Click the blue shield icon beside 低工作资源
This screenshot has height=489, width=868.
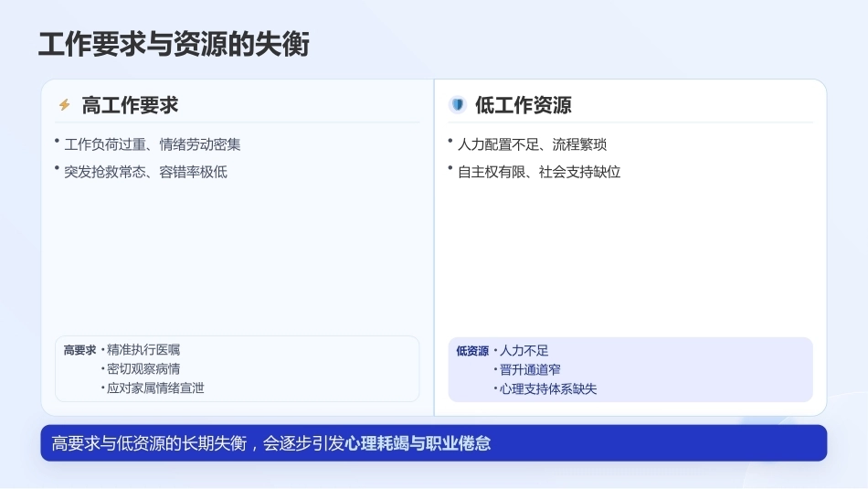tap(457, 104)
